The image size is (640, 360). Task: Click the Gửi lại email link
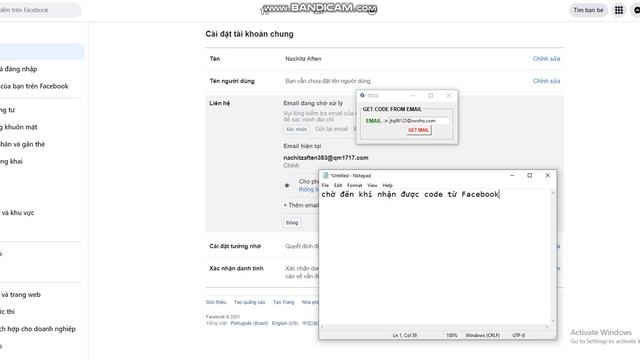click(331, 129)
